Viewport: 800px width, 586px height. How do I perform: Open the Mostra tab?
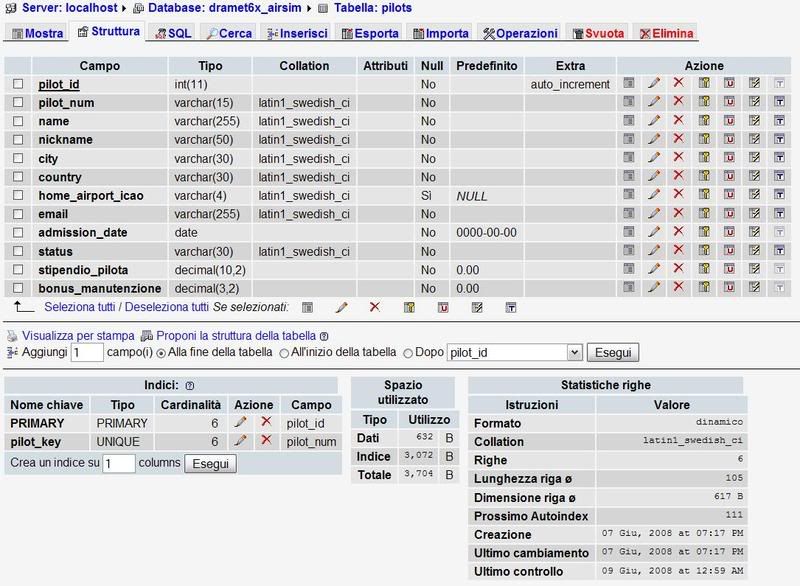37,33
